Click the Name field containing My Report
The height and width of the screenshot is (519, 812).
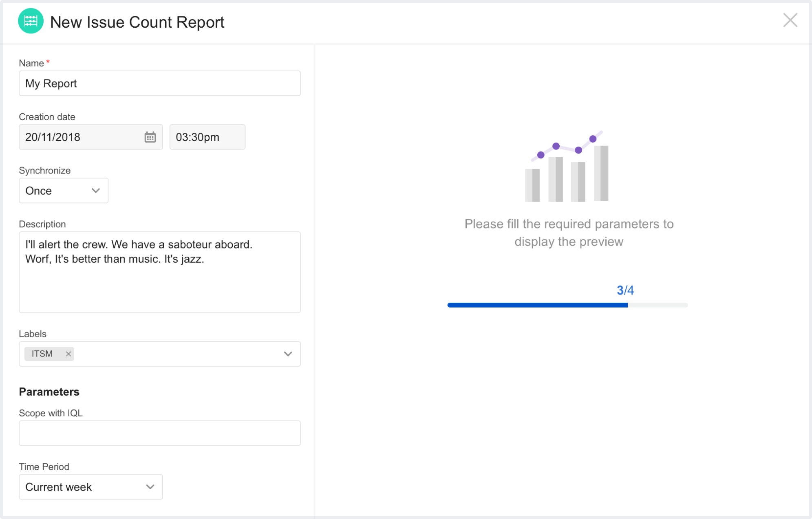(x=159, y=84)
